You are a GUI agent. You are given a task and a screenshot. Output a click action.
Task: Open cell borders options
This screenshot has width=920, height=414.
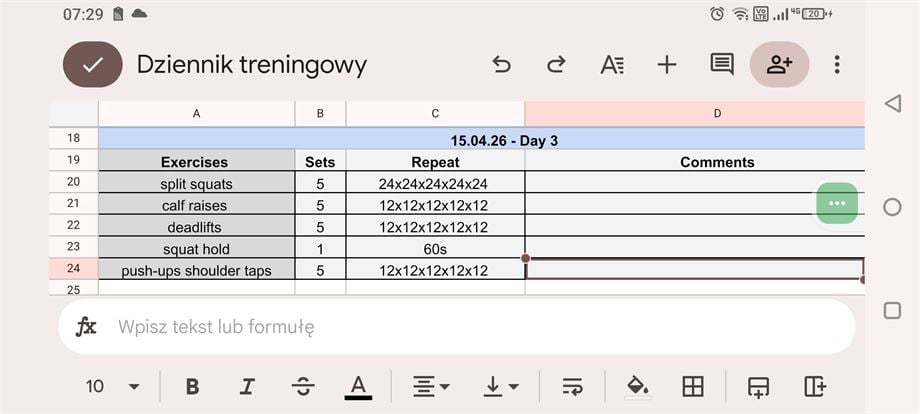point(693,386)
